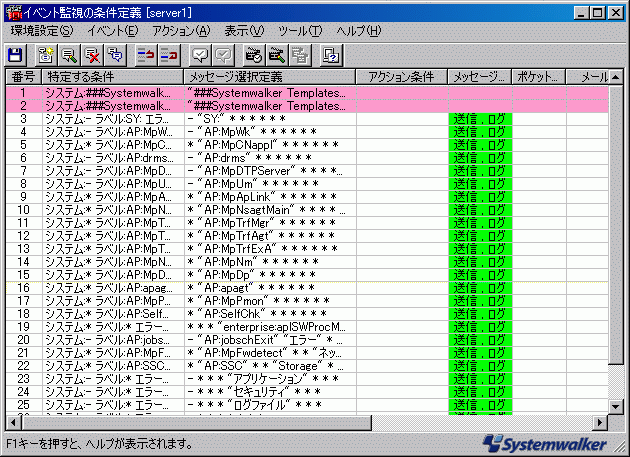Select the "AP:SSC" "Storage" message cell

click(270, 366)
